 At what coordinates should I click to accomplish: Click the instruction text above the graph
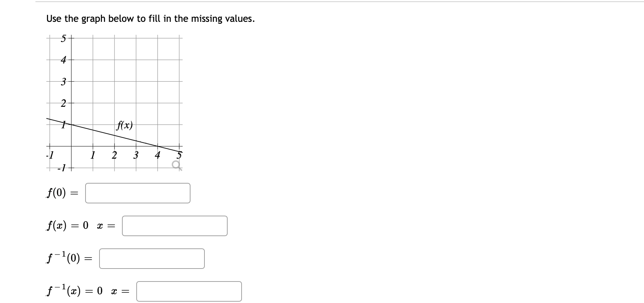click(x=150, y=19)
